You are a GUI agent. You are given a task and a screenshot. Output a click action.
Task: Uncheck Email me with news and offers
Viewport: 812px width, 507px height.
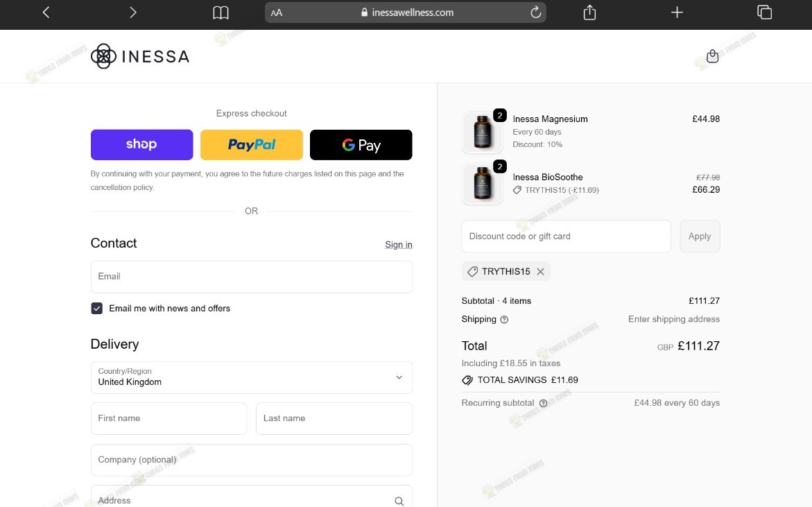coord(97,309)
